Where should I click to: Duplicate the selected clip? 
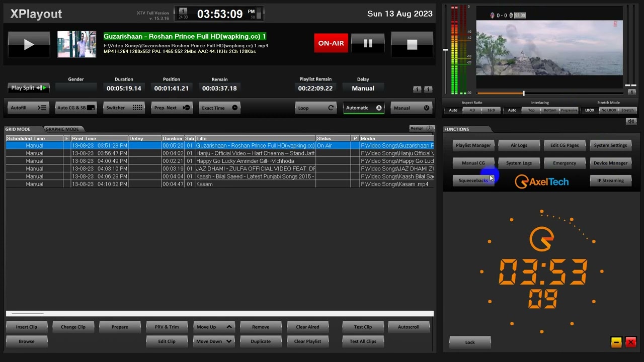point(261,341)
